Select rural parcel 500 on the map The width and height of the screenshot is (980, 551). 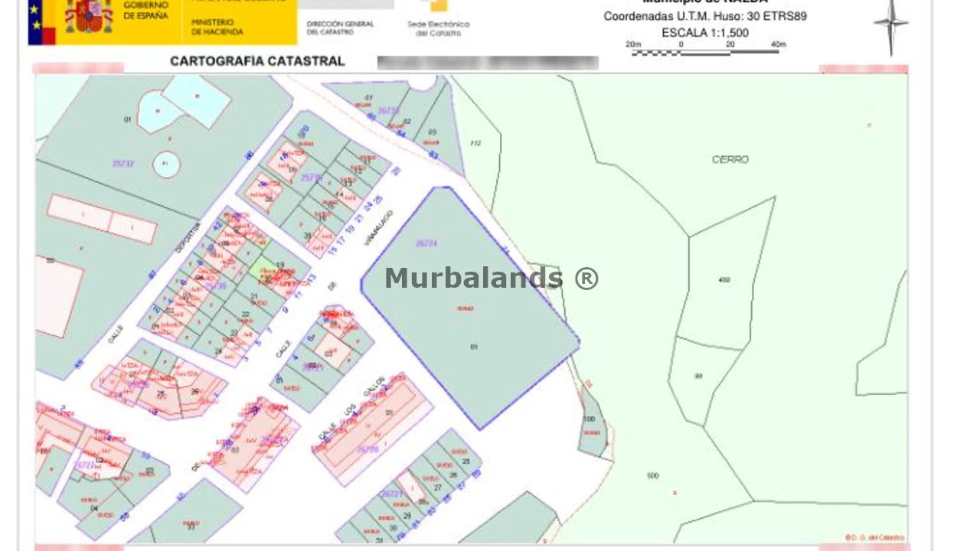653,476
